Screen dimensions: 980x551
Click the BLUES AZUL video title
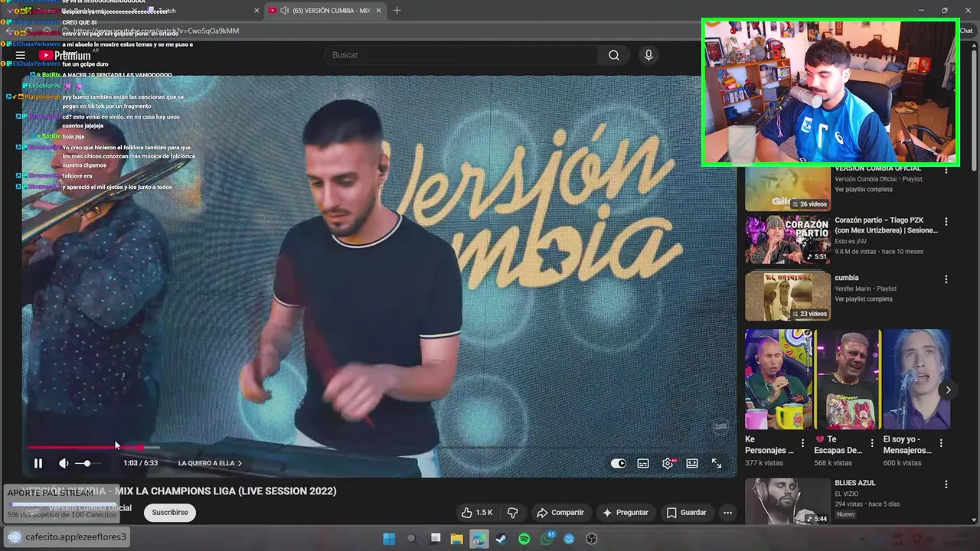pyautogui.click(x=855, y=483)
